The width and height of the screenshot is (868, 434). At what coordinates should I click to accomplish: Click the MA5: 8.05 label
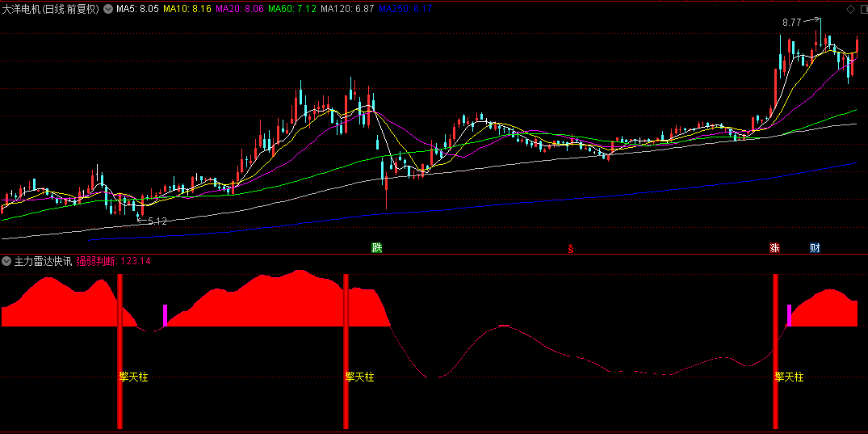138,9
